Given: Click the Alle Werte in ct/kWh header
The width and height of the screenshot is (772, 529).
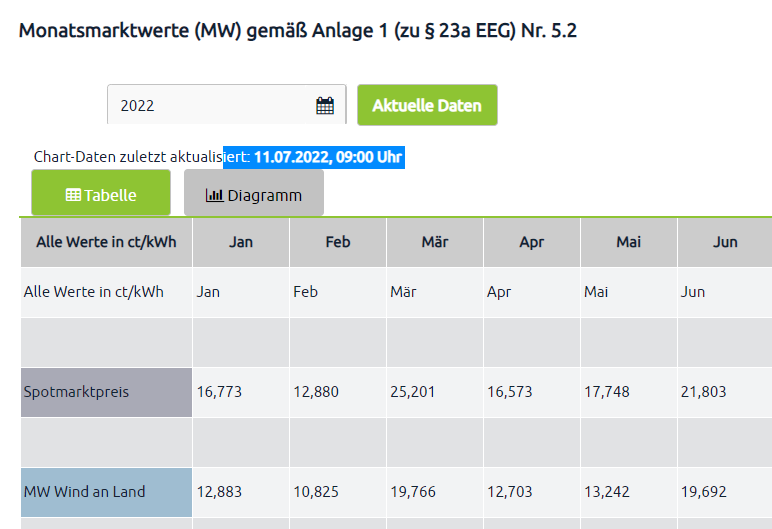Looking at the screenshot, I should click(106, 242).
